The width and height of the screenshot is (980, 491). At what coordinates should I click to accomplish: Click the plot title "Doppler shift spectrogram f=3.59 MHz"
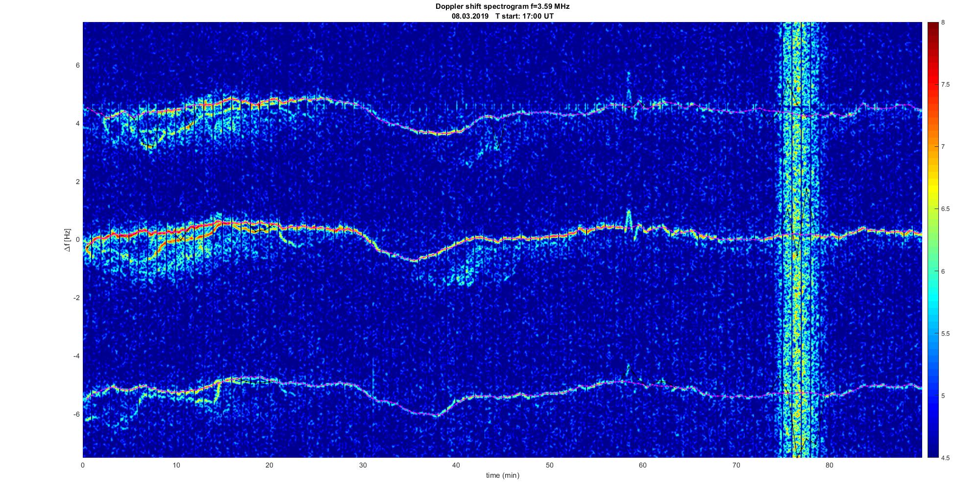502,6
